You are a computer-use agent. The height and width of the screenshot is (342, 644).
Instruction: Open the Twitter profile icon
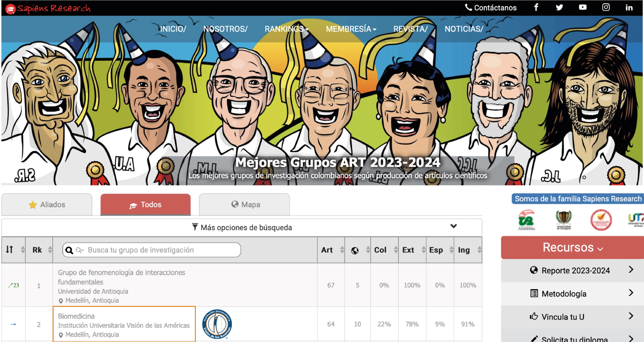559,8
